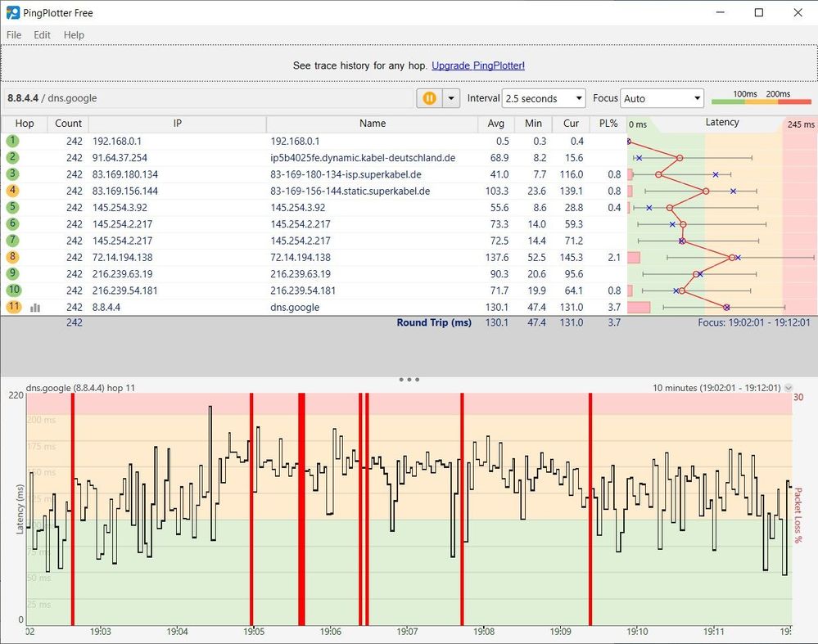Click the Name column header
Viewport: 818px width, 644px height.
373,124
